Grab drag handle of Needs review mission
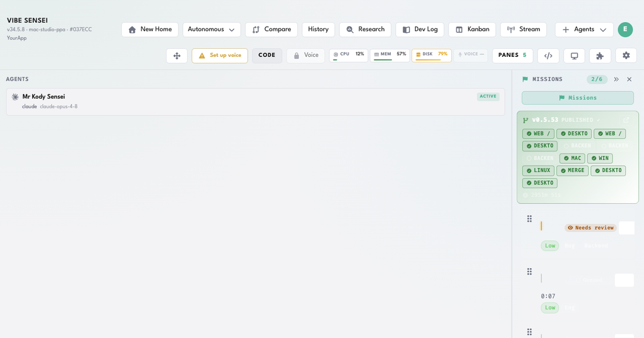 [x=530, y=219]
